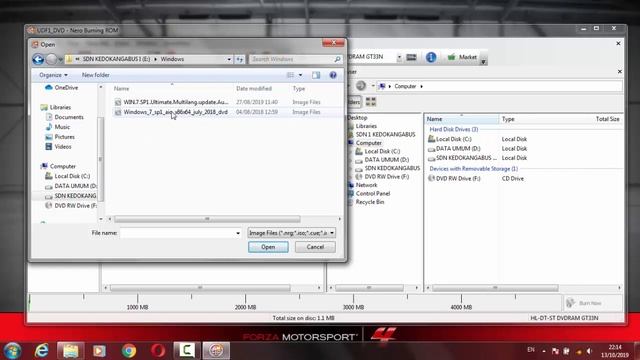The image size is (640, 360).
Task: Sort files by Name column
Action: [x=122, y=89]
